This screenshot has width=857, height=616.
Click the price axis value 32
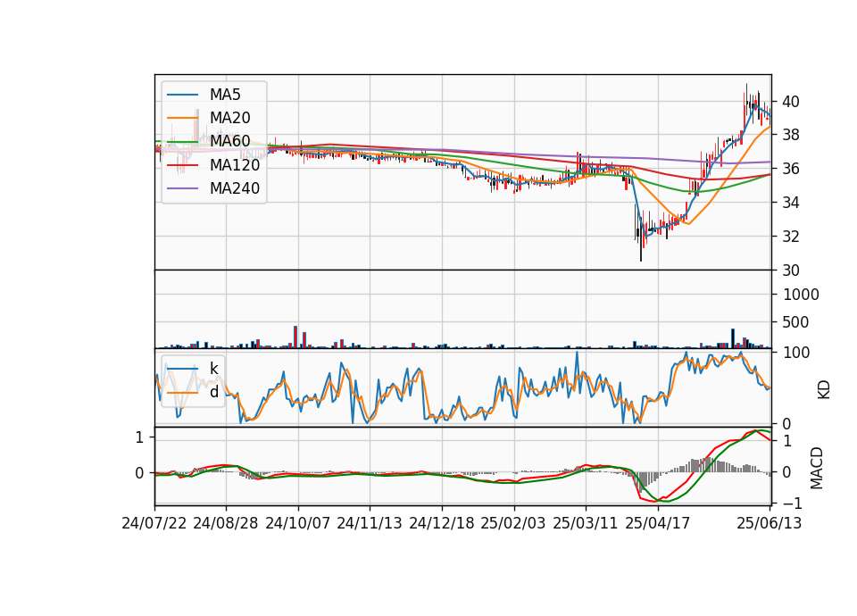tap(791, 237)
